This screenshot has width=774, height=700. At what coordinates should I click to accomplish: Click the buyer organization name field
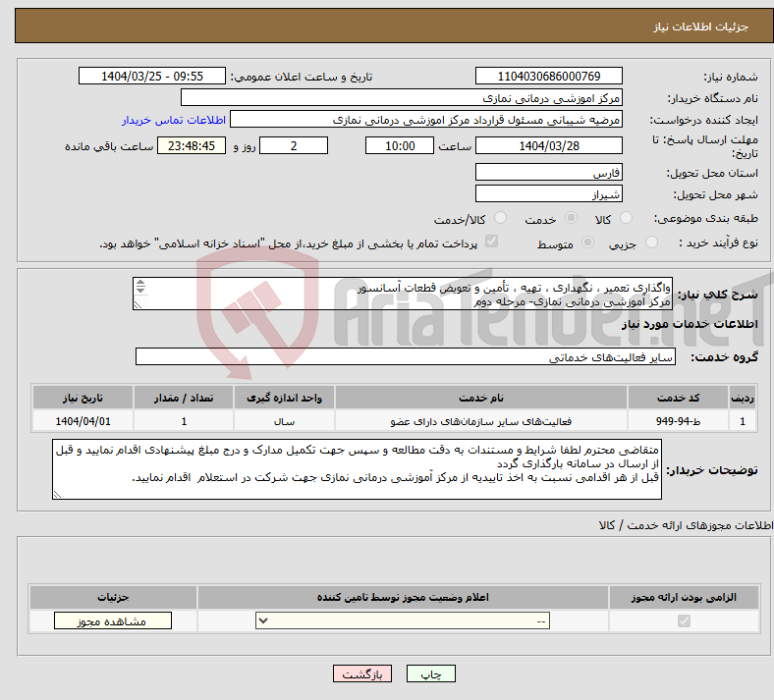402,97
